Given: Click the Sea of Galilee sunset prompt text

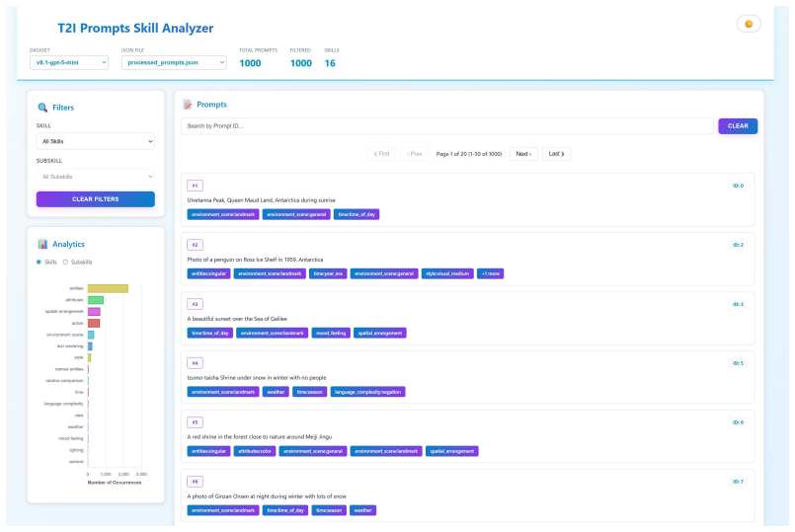Looking at the screenshot, I should pyautogui.click(x=237, y=319).
